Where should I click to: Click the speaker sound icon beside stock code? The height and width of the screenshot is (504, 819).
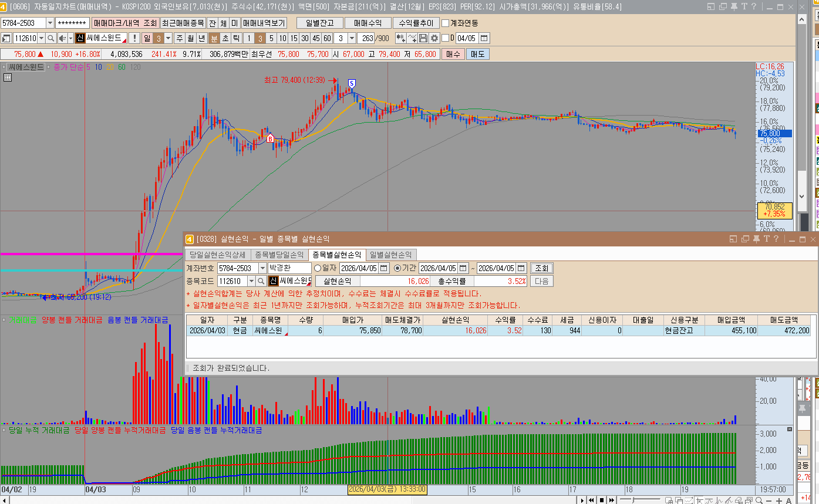tap(62, 38)
